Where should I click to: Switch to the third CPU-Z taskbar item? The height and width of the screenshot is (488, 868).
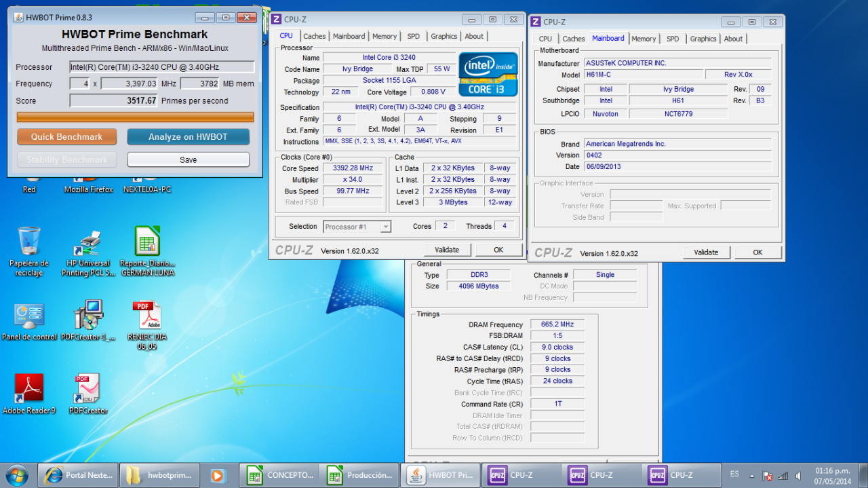681,475
